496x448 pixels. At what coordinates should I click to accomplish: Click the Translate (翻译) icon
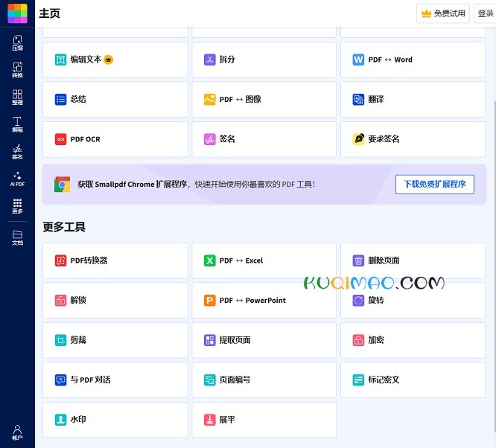point(358,99)
